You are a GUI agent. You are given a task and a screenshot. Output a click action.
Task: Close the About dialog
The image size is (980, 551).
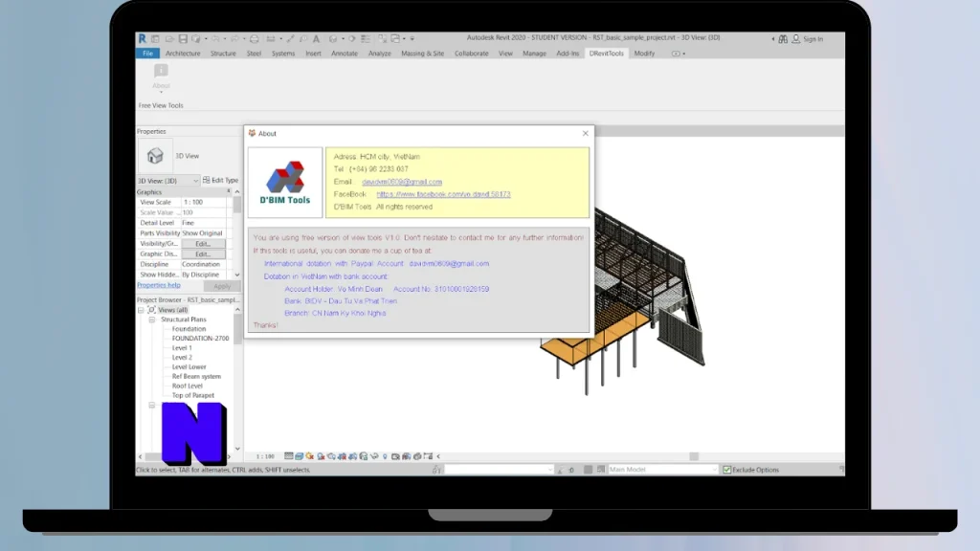(585, 133)
